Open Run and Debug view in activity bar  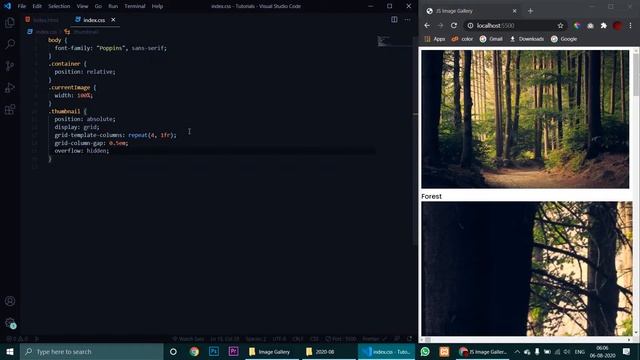[x=10, y=87]
